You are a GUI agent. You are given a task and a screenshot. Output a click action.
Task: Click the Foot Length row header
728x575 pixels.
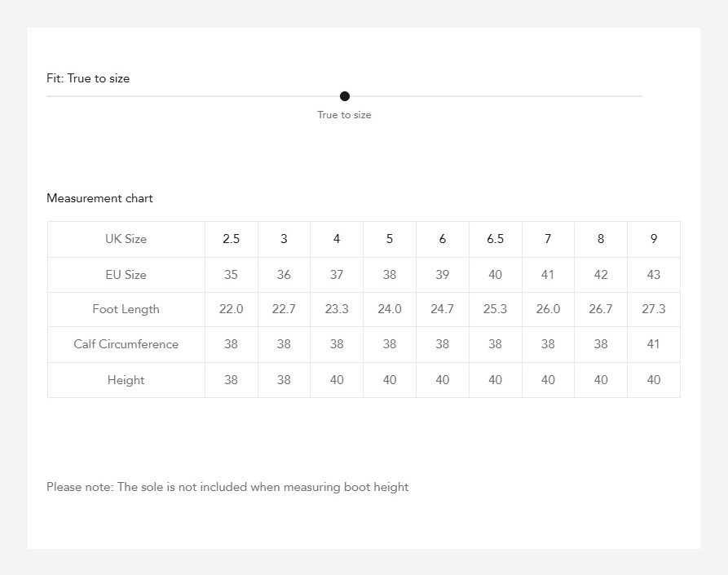coord(126,309)
